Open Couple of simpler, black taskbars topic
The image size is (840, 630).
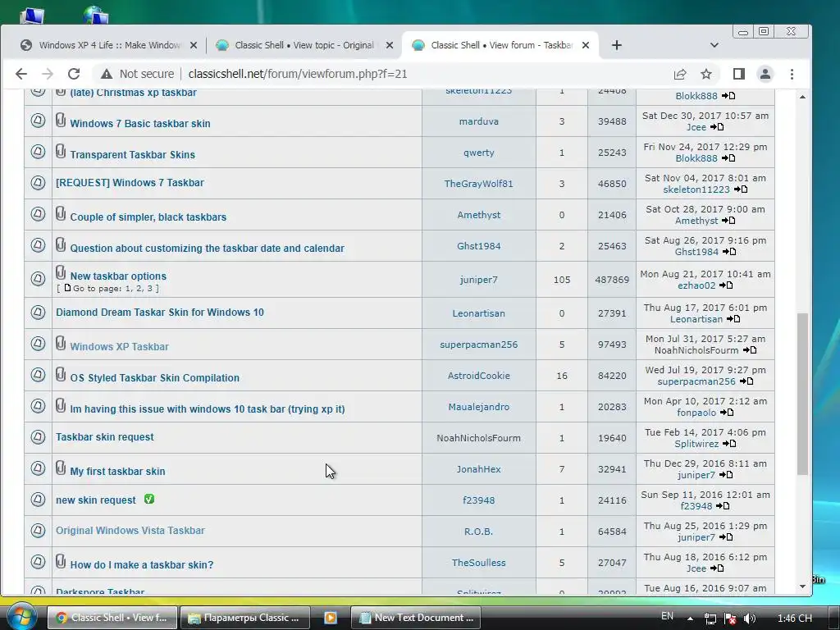(x=148, y=217)
